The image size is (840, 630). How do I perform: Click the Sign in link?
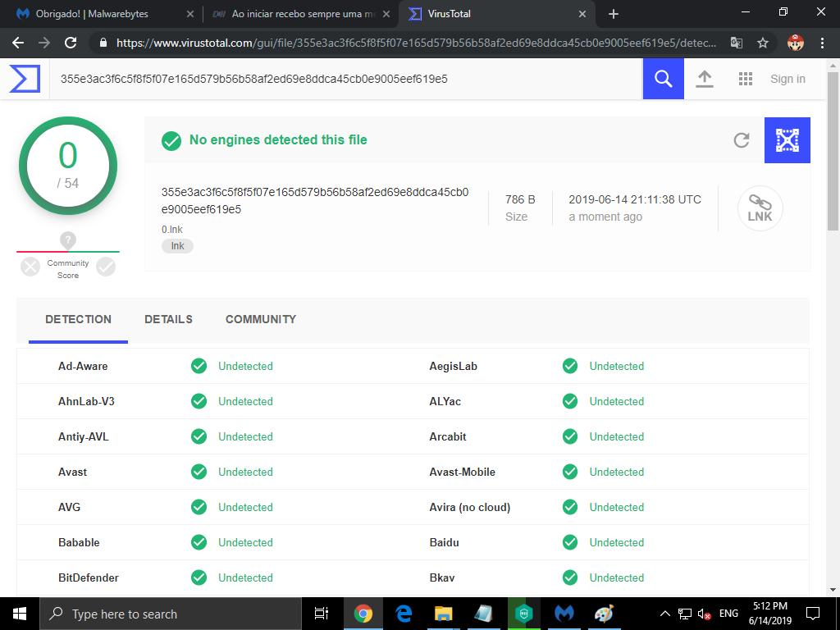tap(787, 79)
